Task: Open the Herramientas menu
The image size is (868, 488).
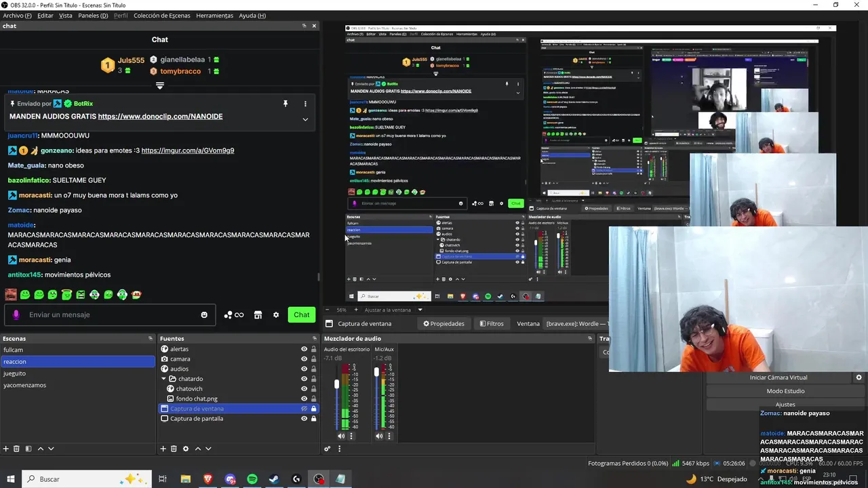Action: [214, 16]
